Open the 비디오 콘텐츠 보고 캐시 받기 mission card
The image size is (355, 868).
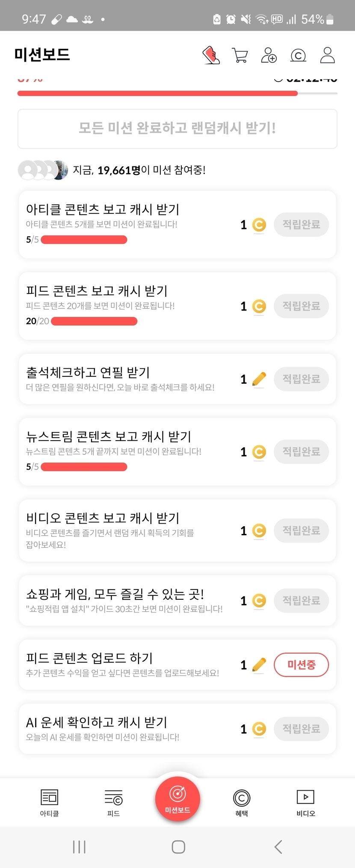click(x=128, y=530)
